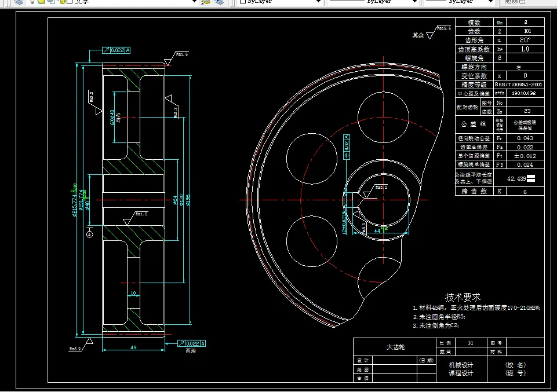This screenshot has width=557, height=392.
Task: Select the ø196 diameter dimension text
Action: [188, 200]
